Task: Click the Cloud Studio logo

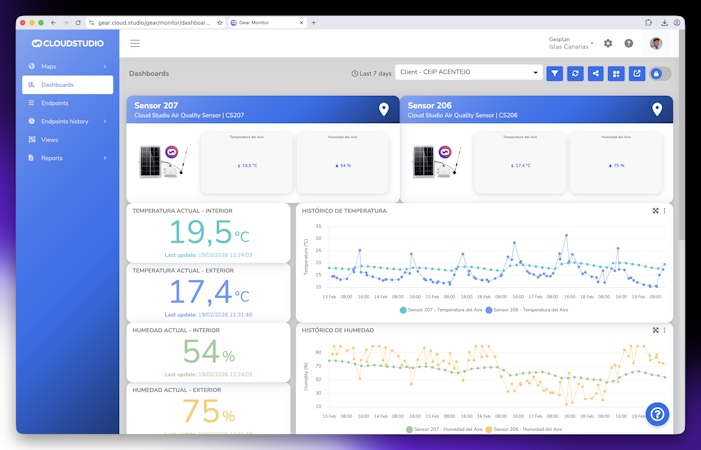Action: coord(68,43)
